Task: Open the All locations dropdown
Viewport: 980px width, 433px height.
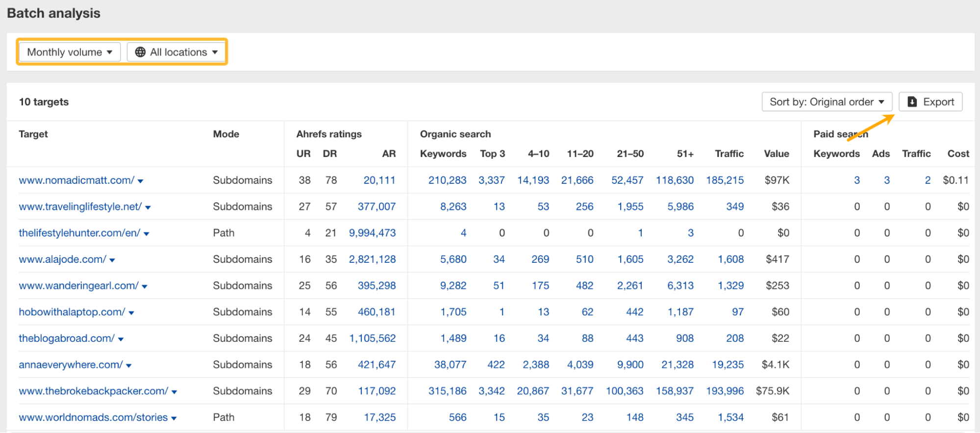Action: [x=176, y=52]
